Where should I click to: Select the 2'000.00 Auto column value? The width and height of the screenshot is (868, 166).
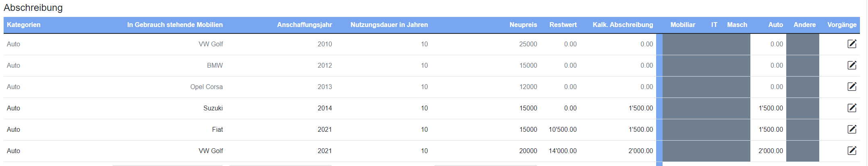(x=771, y=151)
